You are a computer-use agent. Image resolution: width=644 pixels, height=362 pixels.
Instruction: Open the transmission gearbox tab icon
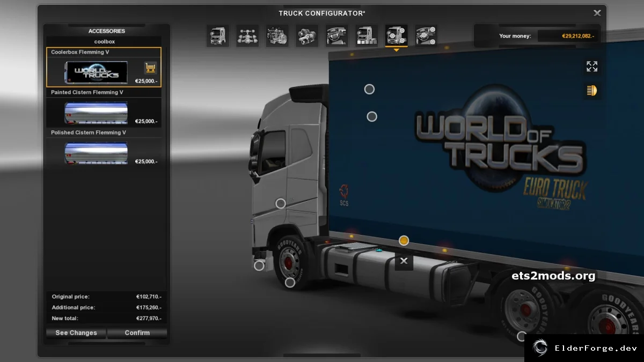point(307,36)
